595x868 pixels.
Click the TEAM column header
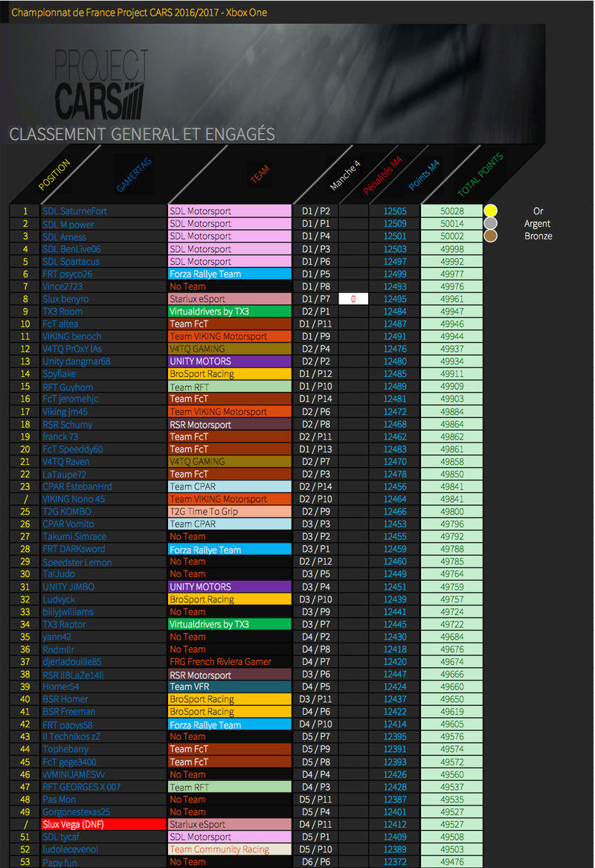point(260,174)
